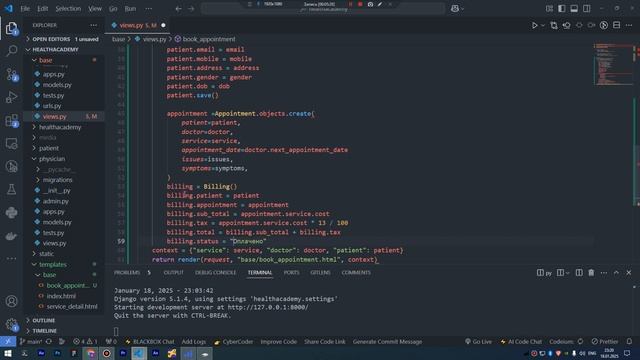Open the Source Control view

(11, 74)
